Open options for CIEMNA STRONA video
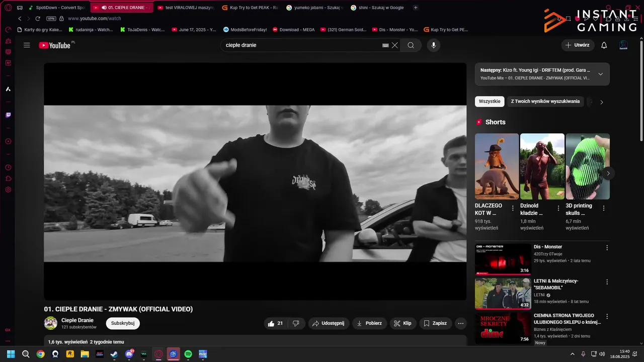The width and height of the screenshot is (644, 362). pos(607,317)
